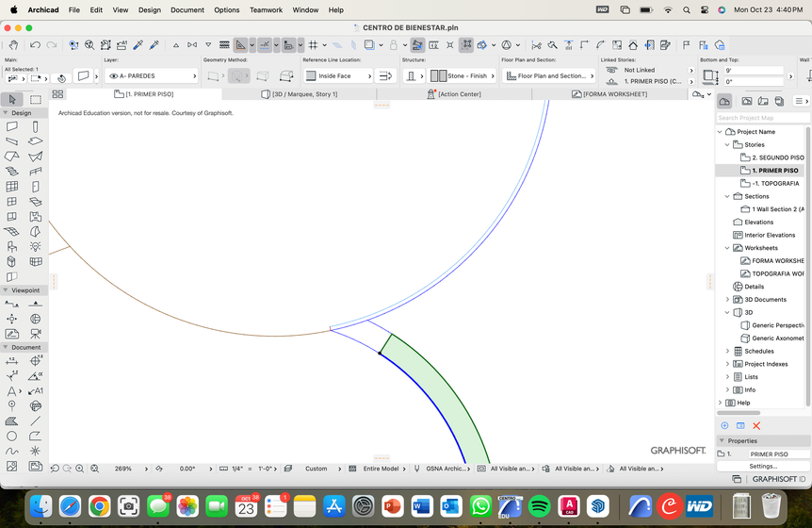Pick up parameters with the eyedropper

coord(138,45)
